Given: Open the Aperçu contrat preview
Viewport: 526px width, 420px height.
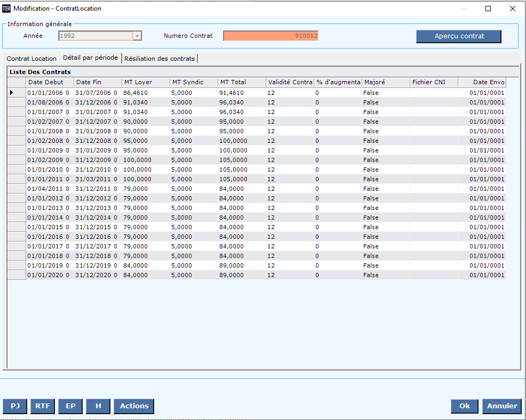Looking at the screenshot, I should (x=459, y=36).
